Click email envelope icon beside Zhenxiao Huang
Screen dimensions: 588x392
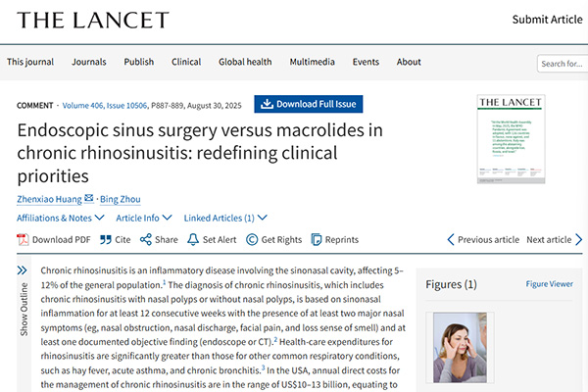click(89, 197)
